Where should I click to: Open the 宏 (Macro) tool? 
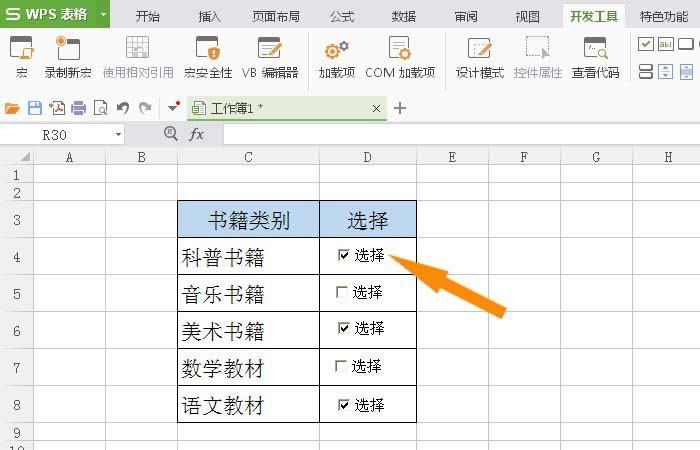pyautogui.click(x=21, y=57)
